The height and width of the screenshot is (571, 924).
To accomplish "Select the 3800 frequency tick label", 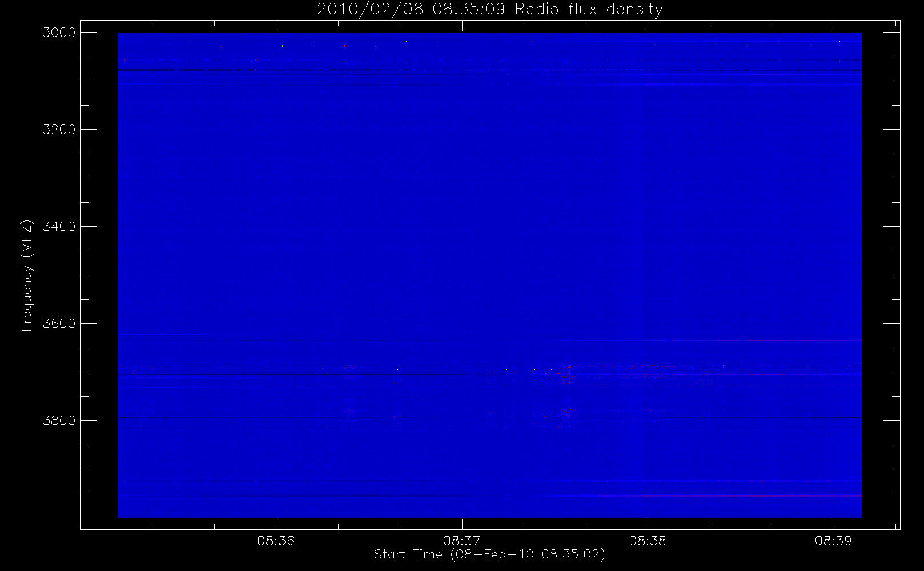I will pyautogui.click(x=59, y=421).
